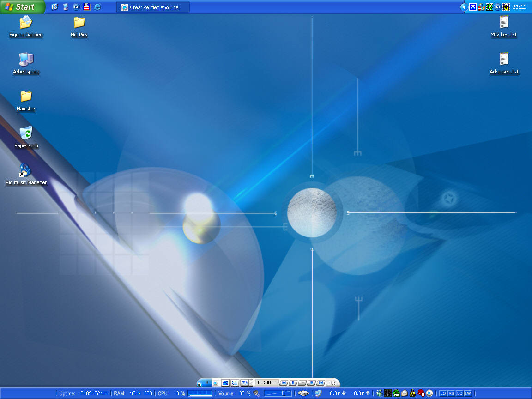Click the show desktop quick launch icon
The width and height of the screenshot is (532, 399).
coord(66,7)
